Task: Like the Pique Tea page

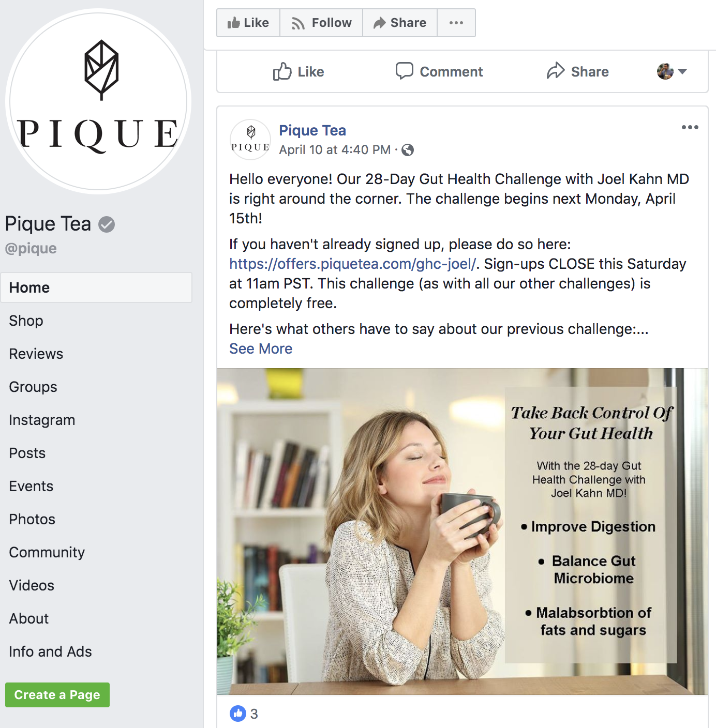Action: 248,23
